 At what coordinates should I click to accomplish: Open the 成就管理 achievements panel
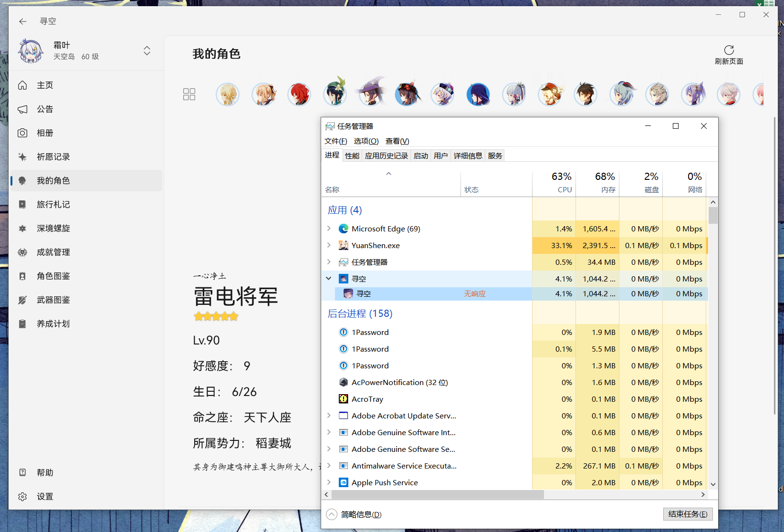click(x=52, y=252)
